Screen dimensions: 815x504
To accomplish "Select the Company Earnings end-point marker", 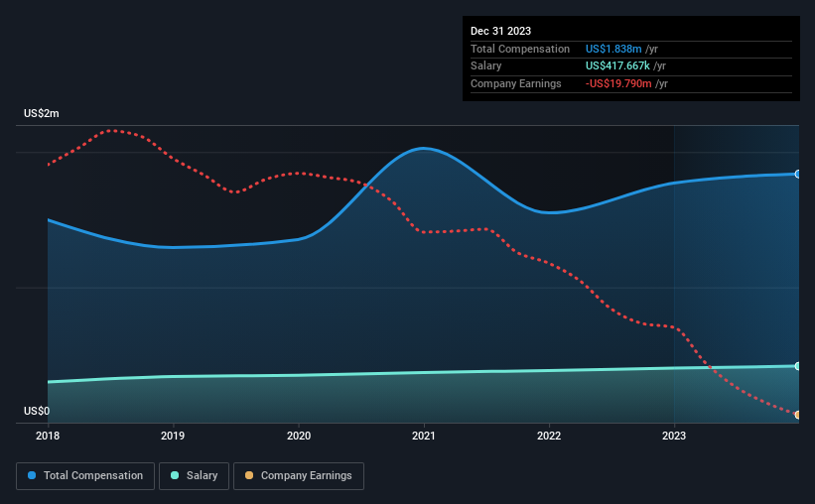I will 798,415.
